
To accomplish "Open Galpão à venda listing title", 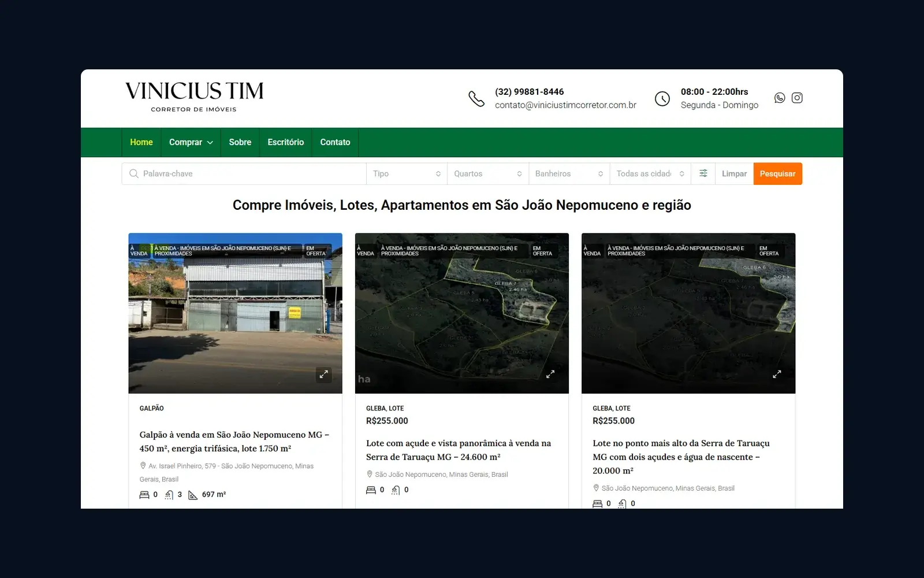I will click(x=234, y=442).
